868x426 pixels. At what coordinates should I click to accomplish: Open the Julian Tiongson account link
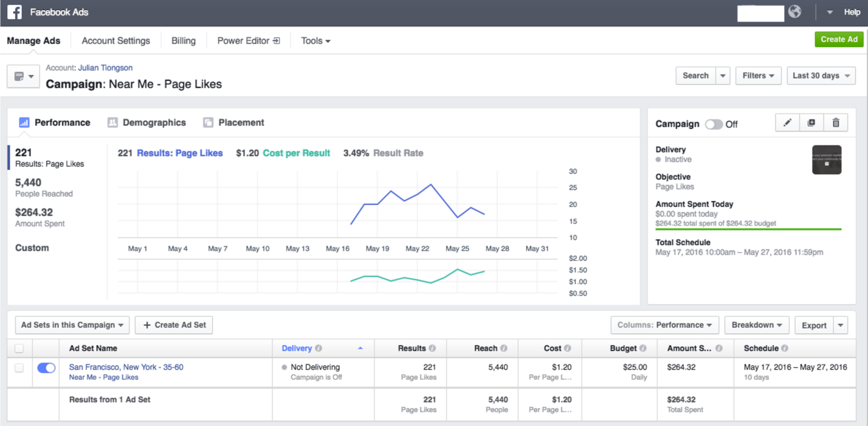point(105,68)
